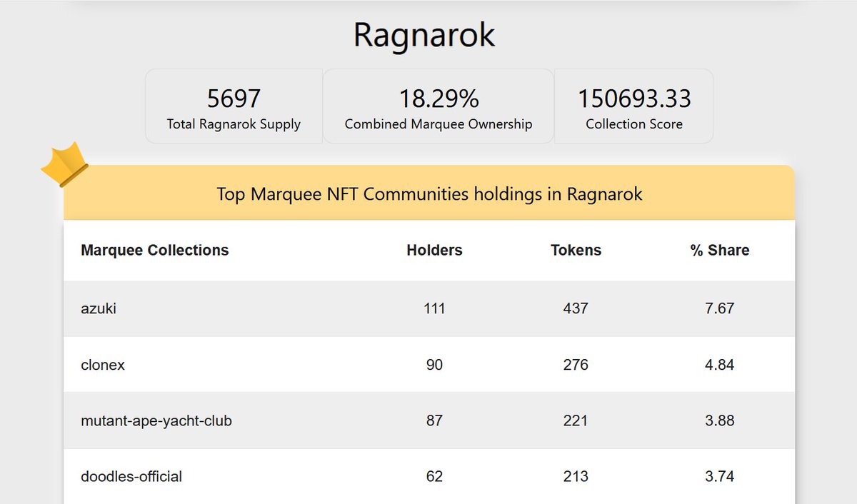The image size is (857, 504).
Task: Click azuki share value 7.67
Action: pos(719,308)
